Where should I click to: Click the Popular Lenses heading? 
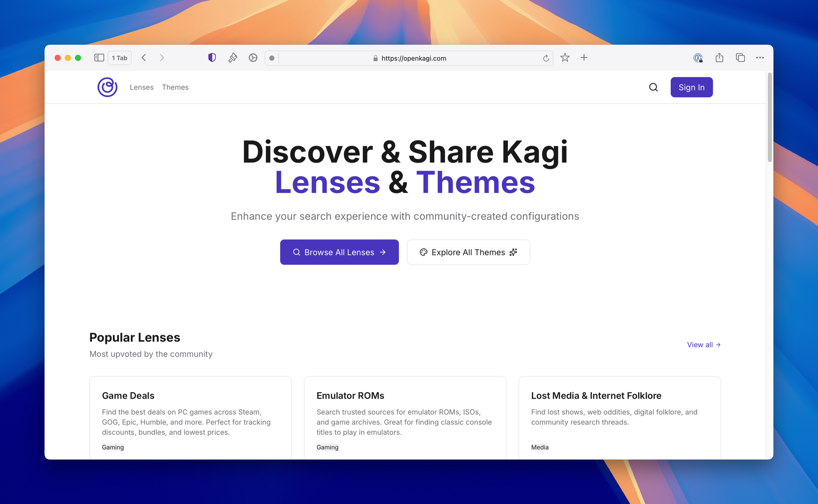pyautogui.click(x=135, y=337)
